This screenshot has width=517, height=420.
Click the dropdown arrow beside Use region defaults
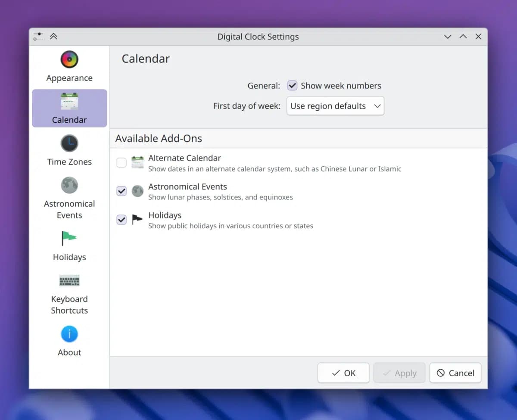(x=377, y=106)
